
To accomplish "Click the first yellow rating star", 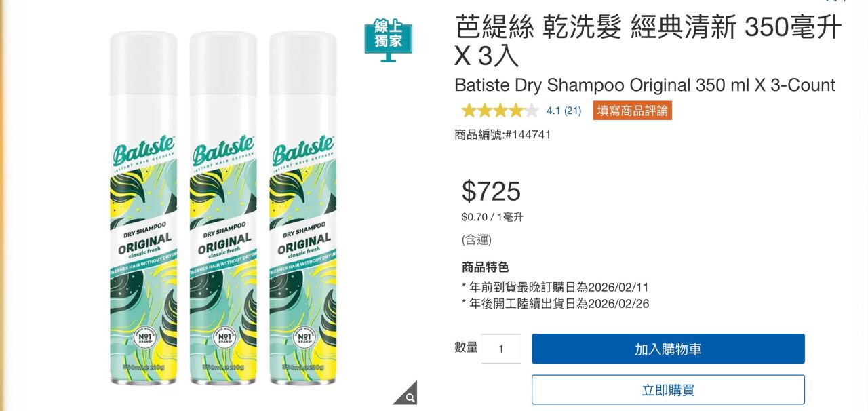I will point(469,111).
